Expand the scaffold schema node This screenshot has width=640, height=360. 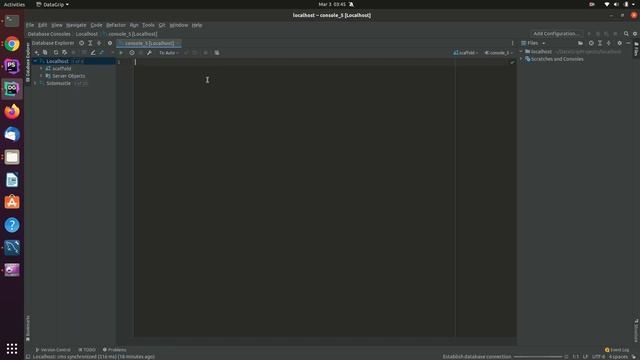[x=41, y=69]
